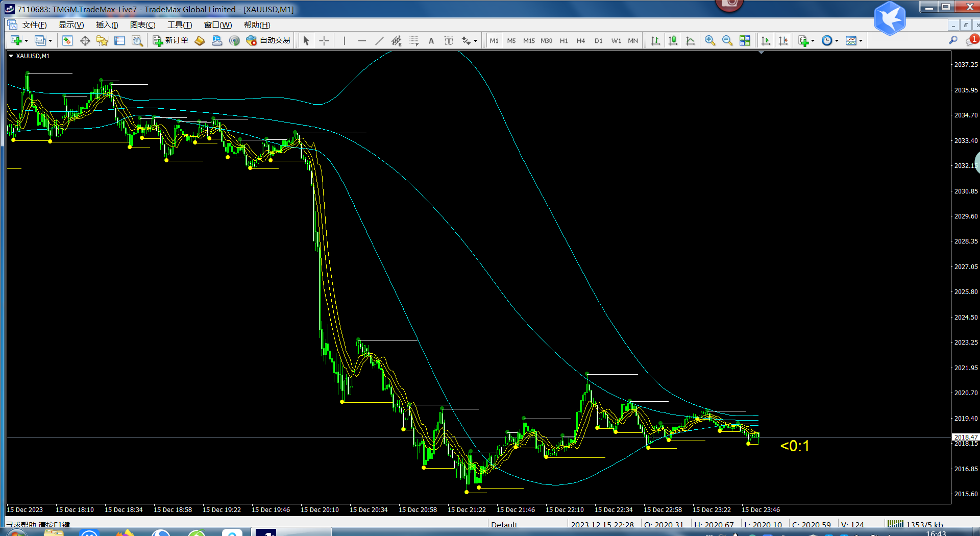
Task: Click the 新订单 new order button
Action: click(170, 40)
